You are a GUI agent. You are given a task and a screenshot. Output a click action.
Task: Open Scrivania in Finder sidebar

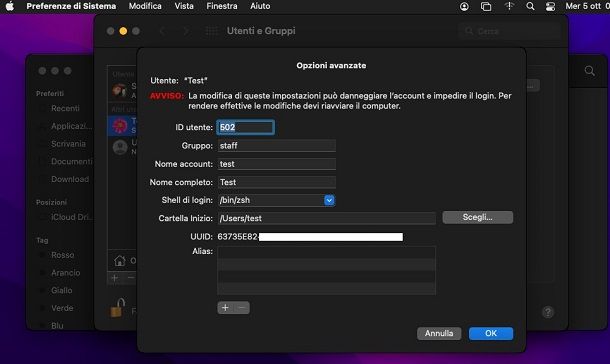[x=68, y=144]
